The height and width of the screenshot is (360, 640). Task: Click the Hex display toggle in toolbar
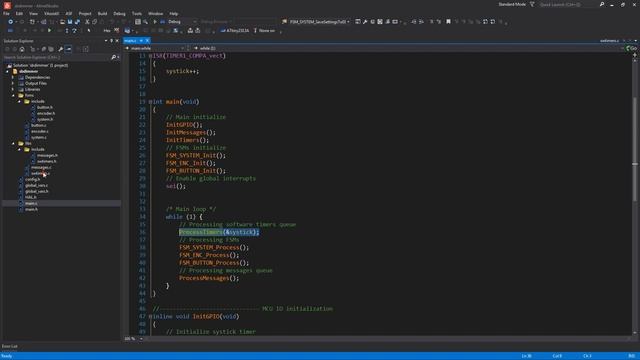(107, 31)
